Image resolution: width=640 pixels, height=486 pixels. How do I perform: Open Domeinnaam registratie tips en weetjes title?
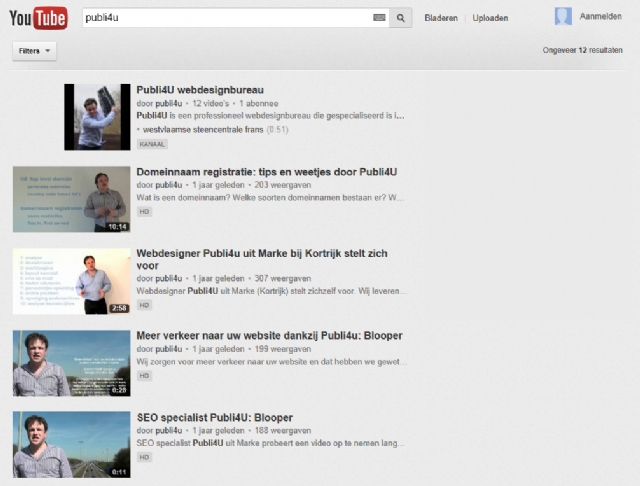coord(267,172)
